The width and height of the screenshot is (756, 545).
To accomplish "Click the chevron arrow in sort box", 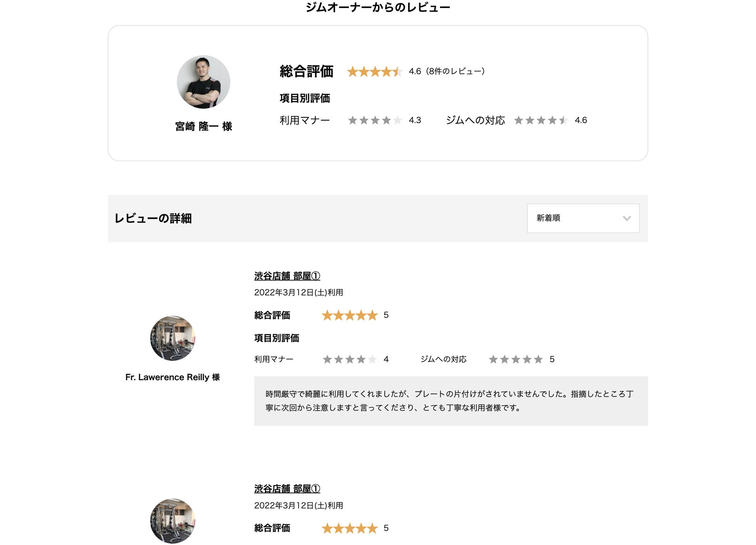I will coord(626,218).
